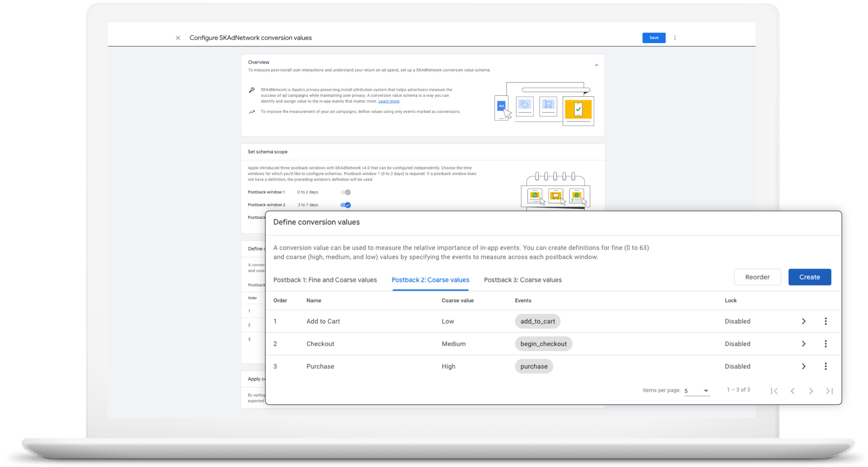Collapse the Overview section
Screen dimensions: 868x467
click(x=596, y=65)
